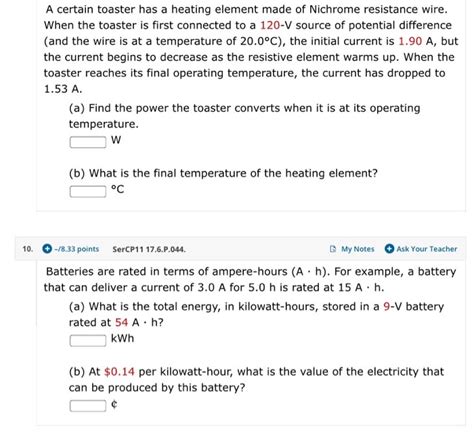Focus the electricity value answer box in cents

point(88,406)
